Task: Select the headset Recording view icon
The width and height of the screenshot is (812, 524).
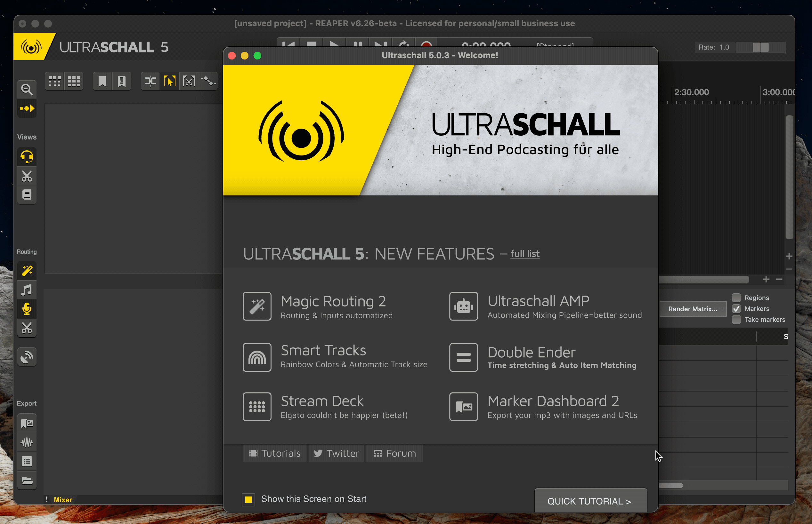Action: (x=27, y=157)
